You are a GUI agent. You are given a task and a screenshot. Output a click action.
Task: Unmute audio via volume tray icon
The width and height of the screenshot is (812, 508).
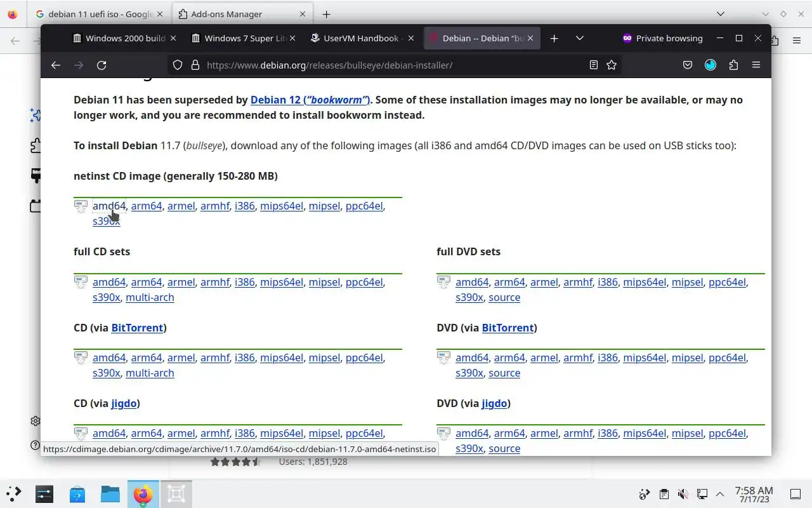click(683, 494)
